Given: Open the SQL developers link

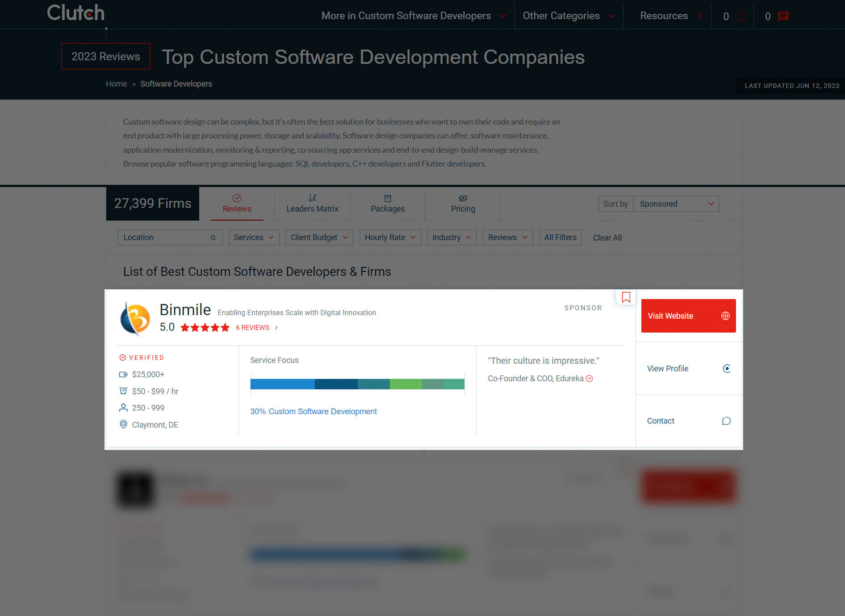Looking at the screenshot, I should coord(322,164).
